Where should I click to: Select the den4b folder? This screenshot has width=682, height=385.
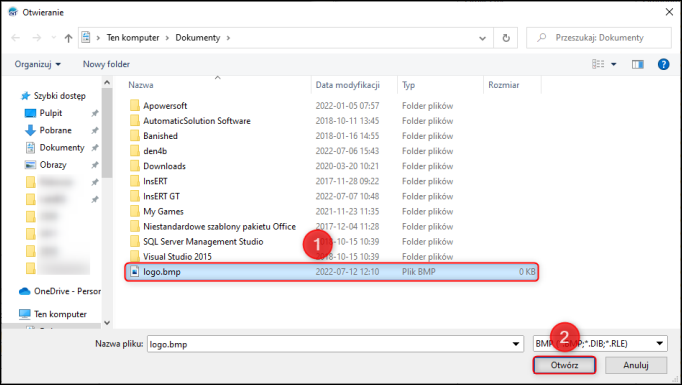tap(155, 151)
